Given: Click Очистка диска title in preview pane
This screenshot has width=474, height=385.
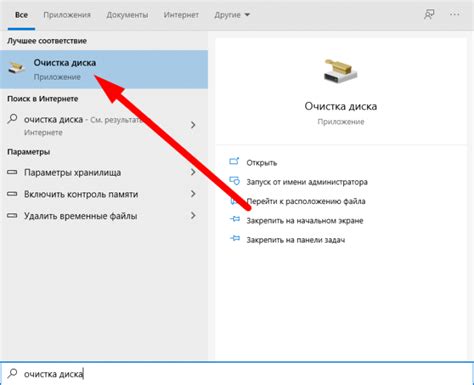Looking at the screenshot, I should tap(341, 106).
